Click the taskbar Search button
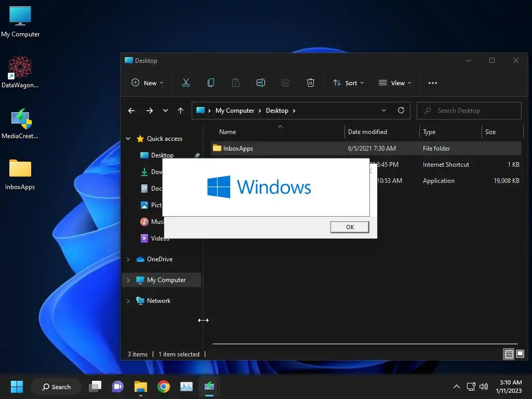The height and width of the screenshot is (399, 532). 56,387
